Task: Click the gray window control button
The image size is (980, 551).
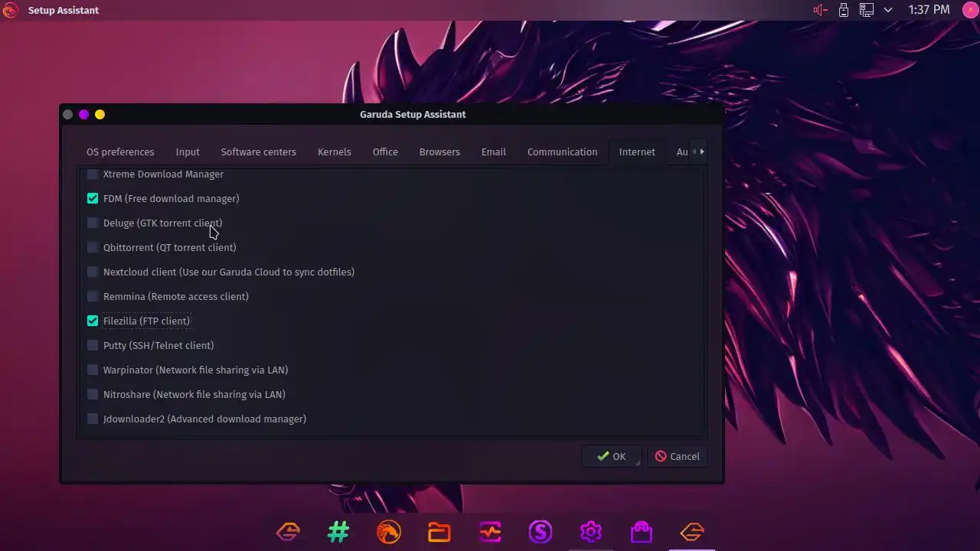Action: point(67,114)
